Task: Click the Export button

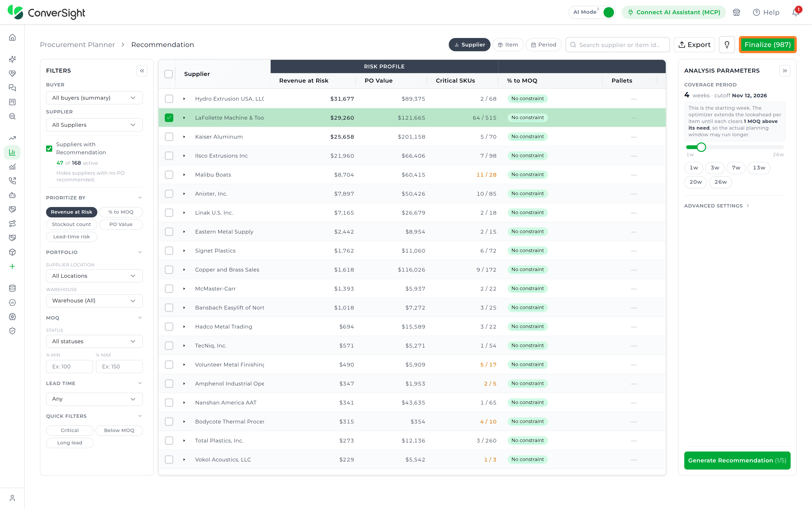Action: (694, 45)
